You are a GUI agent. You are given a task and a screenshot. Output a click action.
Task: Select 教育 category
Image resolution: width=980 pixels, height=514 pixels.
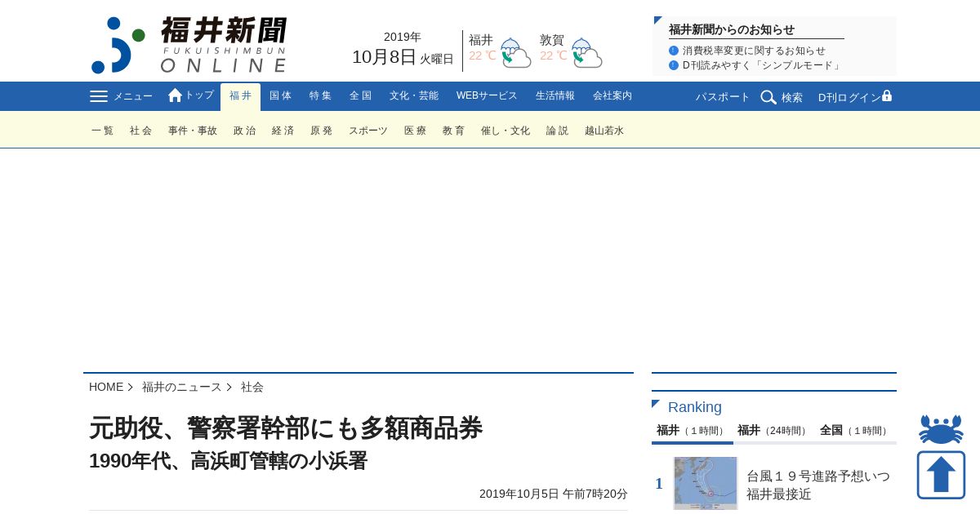[454, 131]
